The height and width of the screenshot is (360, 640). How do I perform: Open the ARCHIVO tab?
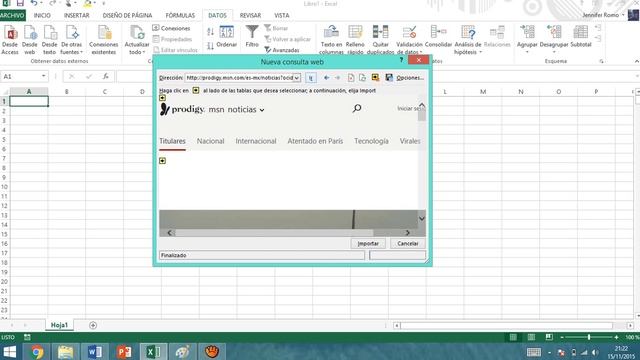13,15
